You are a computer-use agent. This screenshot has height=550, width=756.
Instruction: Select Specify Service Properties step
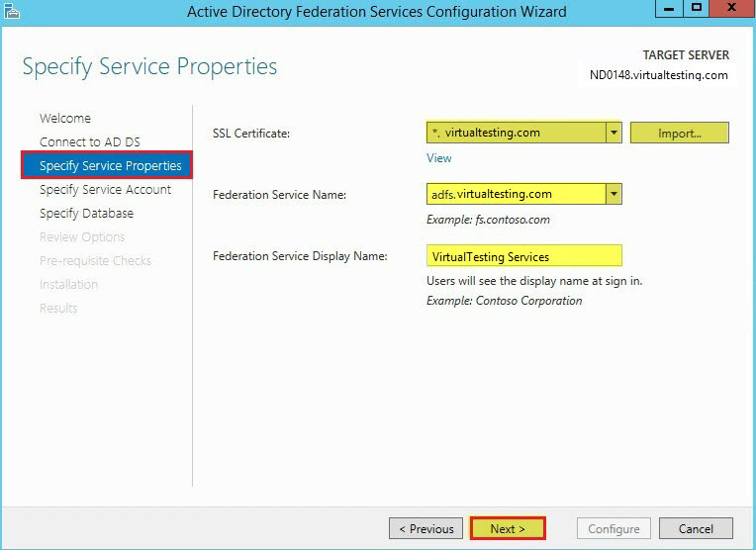click(x=107, y=165)
